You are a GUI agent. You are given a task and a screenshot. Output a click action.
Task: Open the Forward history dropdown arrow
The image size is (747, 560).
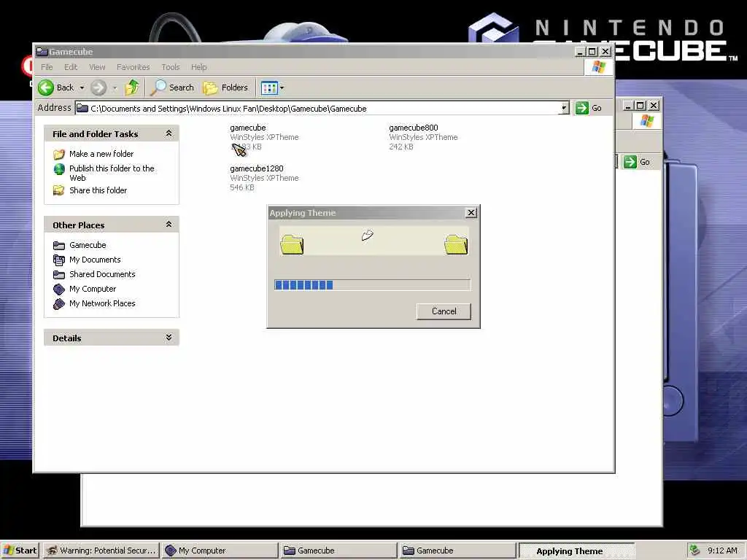coord(115,88)
